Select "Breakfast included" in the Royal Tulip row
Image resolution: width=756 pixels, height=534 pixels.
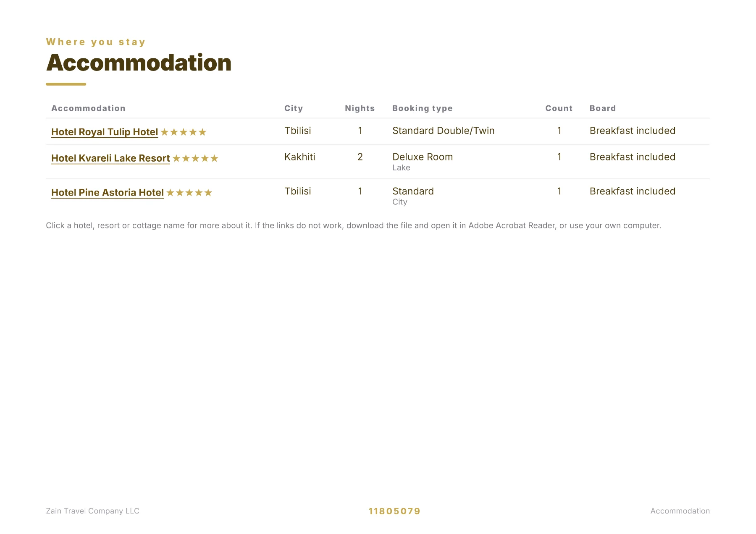click(x=633, y=131)
